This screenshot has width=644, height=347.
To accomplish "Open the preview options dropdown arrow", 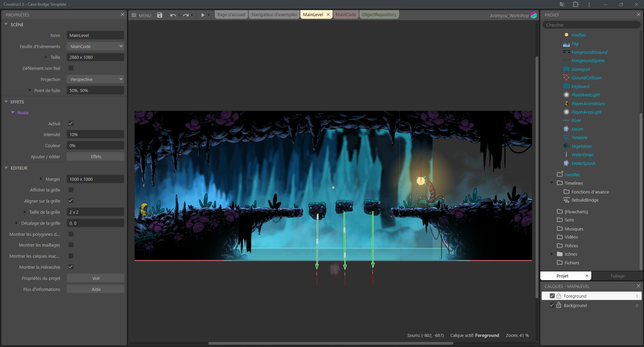I will pos(209,15).
